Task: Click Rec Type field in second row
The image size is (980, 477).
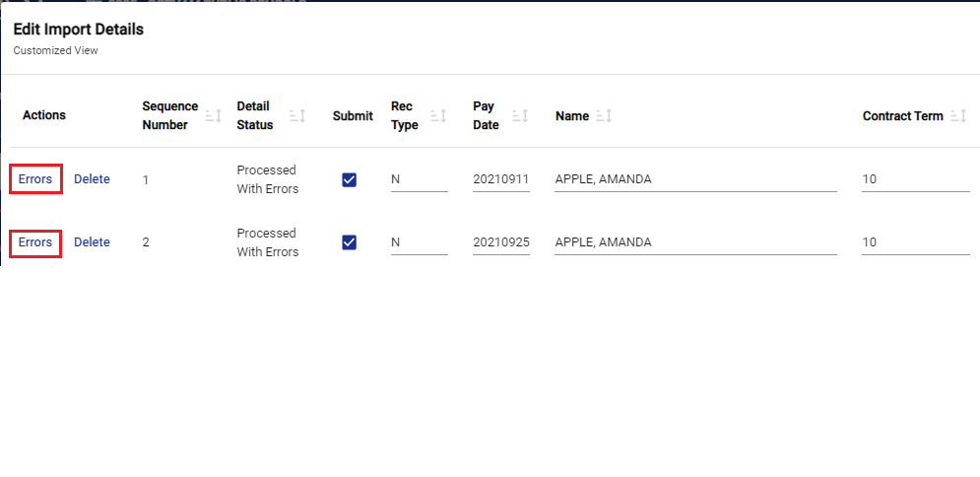Action: (x=419, y=242)
